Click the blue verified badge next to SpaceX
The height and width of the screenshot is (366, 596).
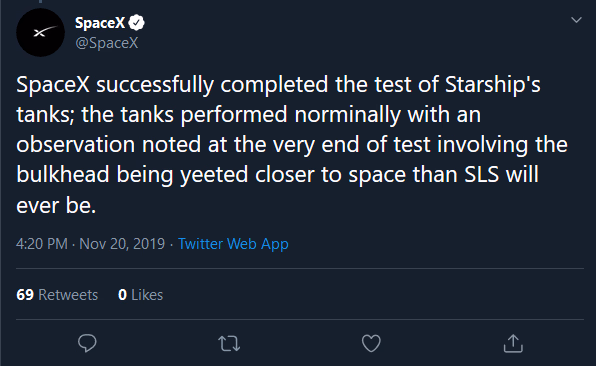[x=136, y=23]
